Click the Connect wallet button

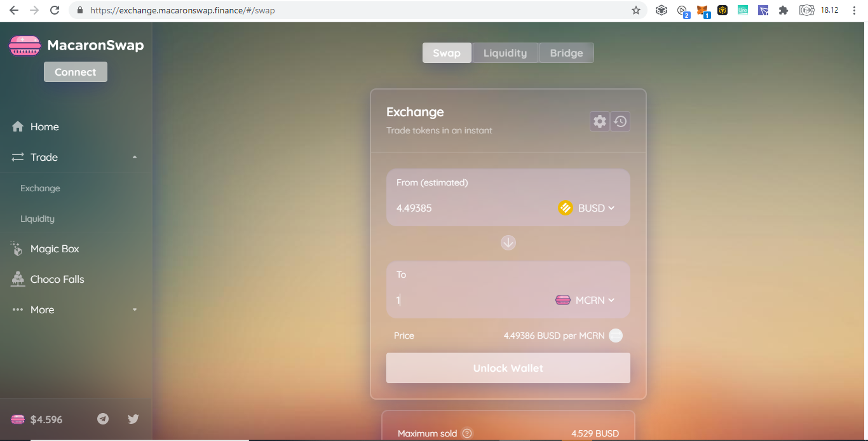click(x=76, y=72)
